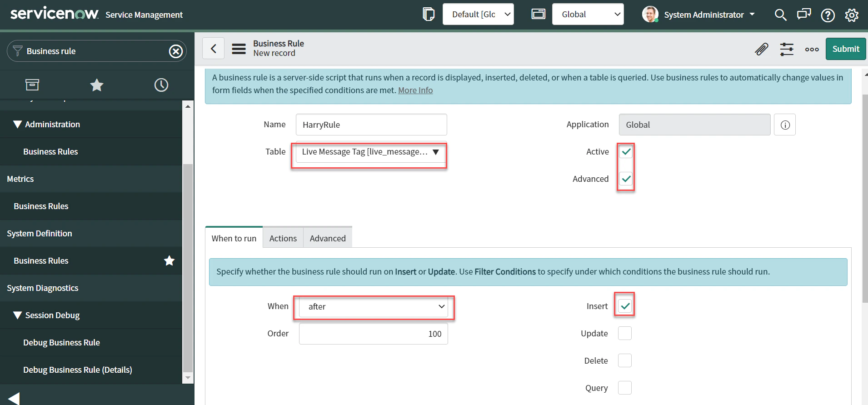
Task: Clear the navigation filter text
Action: tap(176, 51)
